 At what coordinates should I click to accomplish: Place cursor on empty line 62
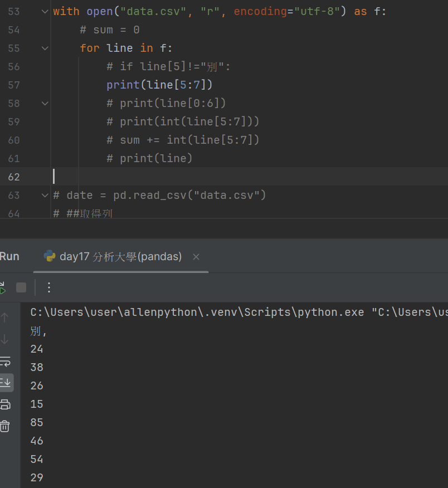[x=223, y=177]
